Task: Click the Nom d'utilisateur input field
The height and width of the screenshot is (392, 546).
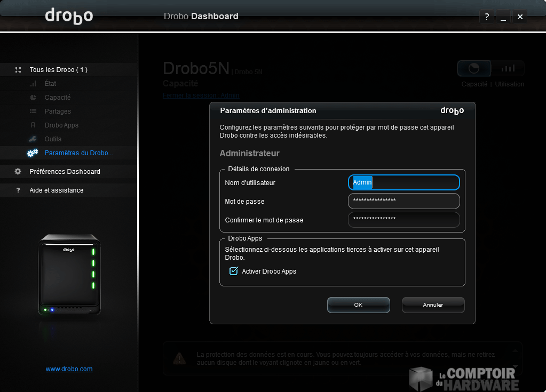Action: [x=403, y=182]
